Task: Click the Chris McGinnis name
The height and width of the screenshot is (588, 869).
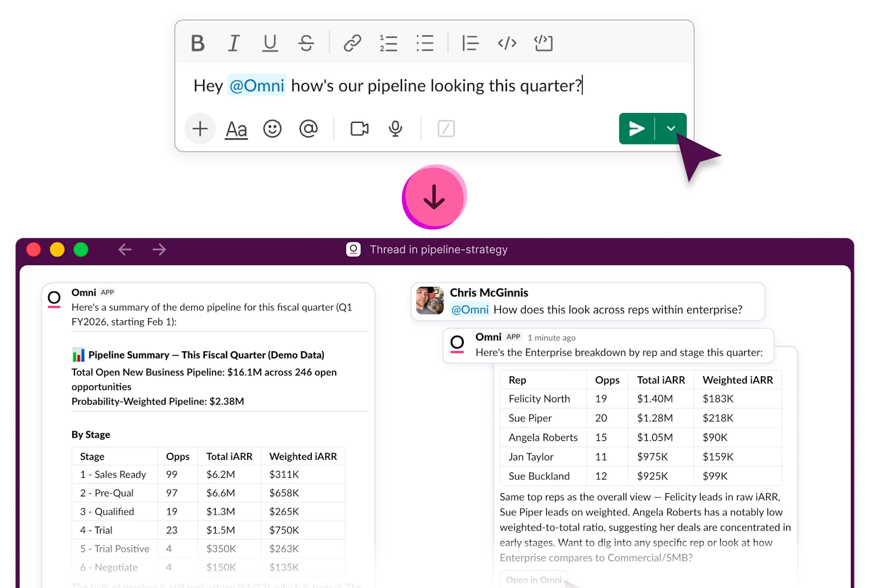Action: 489,292
